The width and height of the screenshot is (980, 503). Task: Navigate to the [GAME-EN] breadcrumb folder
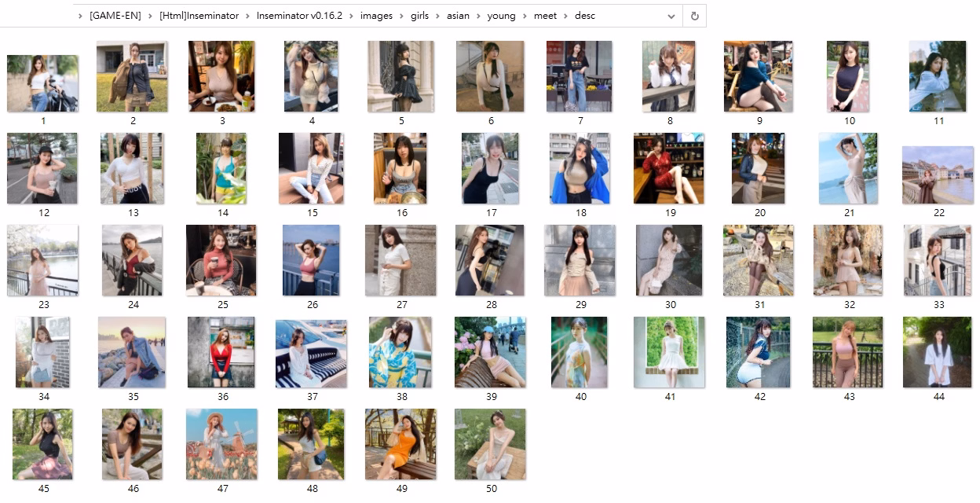tap(115, 16)
